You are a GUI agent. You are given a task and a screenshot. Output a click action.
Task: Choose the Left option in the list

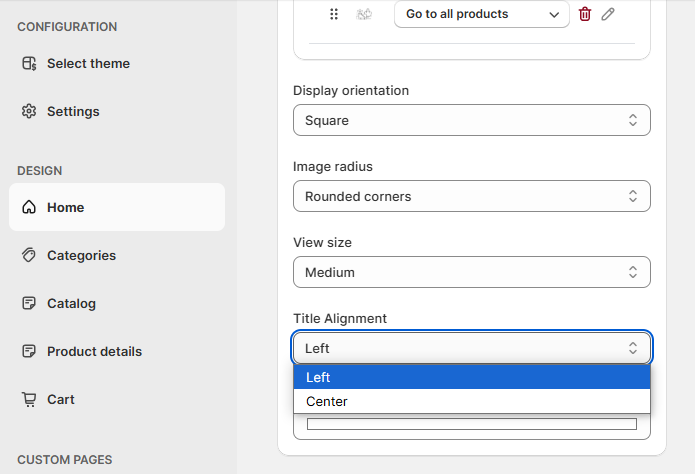472,377
